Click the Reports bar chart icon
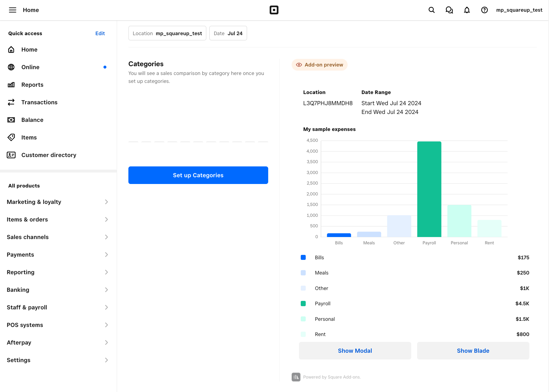The height and width of the screenshot is (392, 549). 11,85
